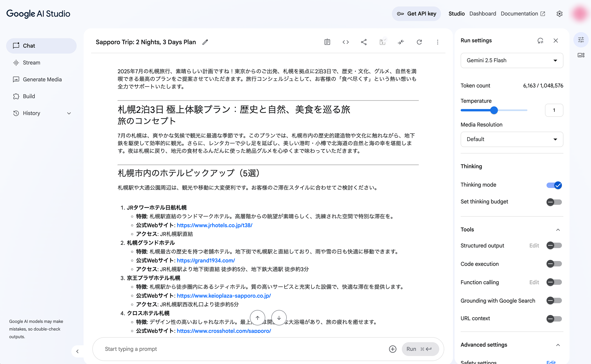Click the Temperature value input field
This screenshot has height=364, width=591.
coord(554,110)
